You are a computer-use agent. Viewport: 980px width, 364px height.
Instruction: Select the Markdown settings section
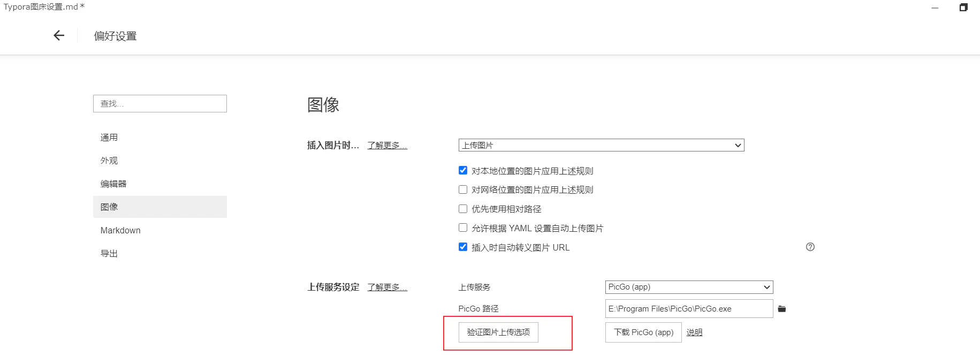(x=120, y=230)
